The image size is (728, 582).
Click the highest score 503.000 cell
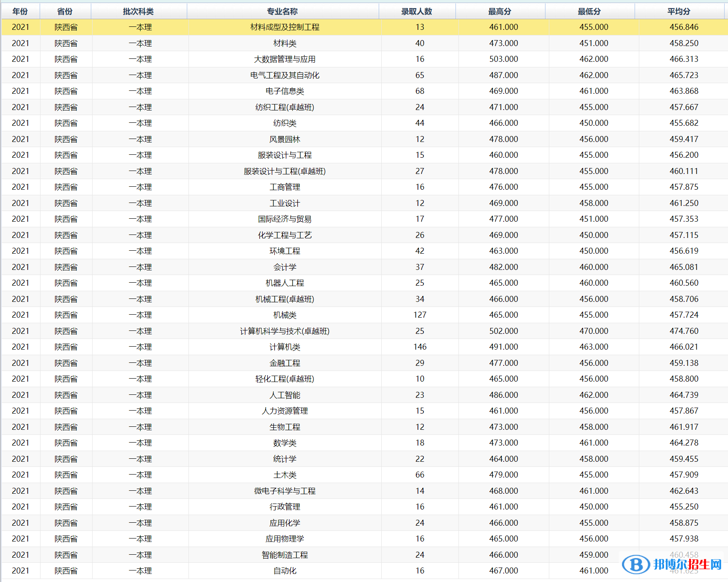coord(504,59)
